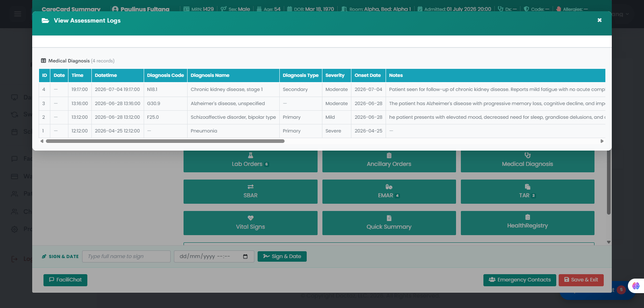The width and height of the screenshot is (644, 308).
Task: Click the Medical Diagnosis table icon
Action: [43, 61]
